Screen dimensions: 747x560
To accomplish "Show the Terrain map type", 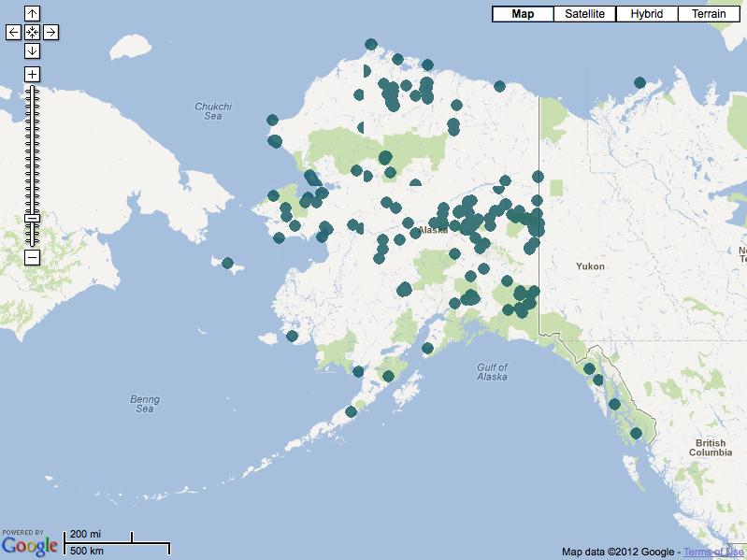I will point(709,14).
